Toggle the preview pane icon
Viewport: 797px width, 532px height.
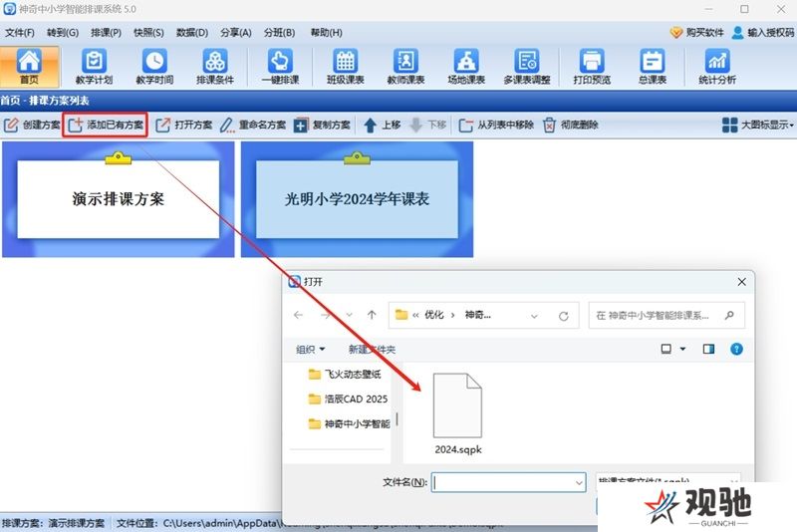pyautogui.click(x=708, y=349)
